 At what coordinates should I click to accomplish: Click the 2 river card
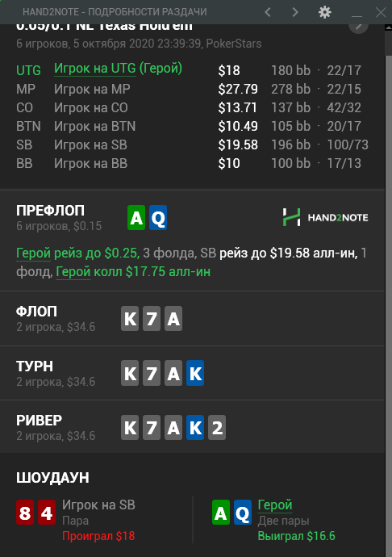[x=217, y=427]
